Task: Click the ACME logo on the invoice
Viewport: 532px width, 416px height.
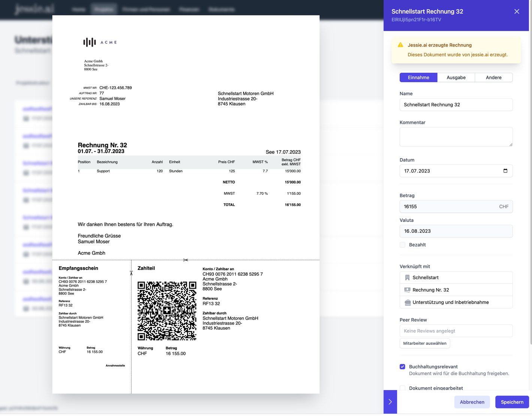Action: click(x=100, y=42)
